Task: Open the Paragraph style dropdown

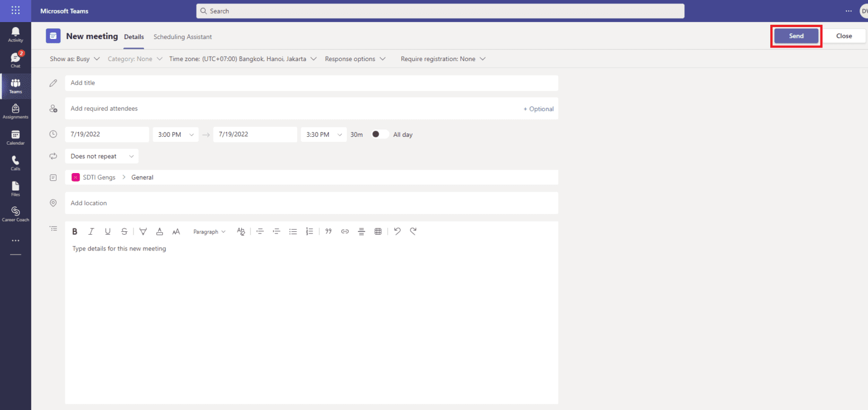Action: click(x=209, y=232)
